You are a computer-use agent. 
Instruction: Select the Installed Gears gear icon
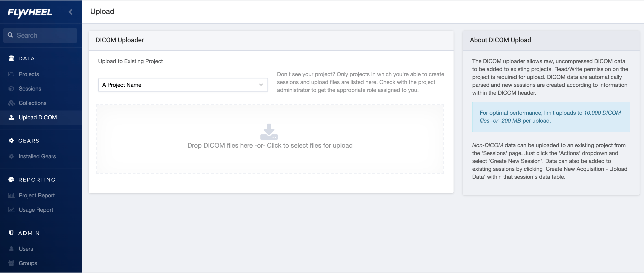click(x=11, y=156)
